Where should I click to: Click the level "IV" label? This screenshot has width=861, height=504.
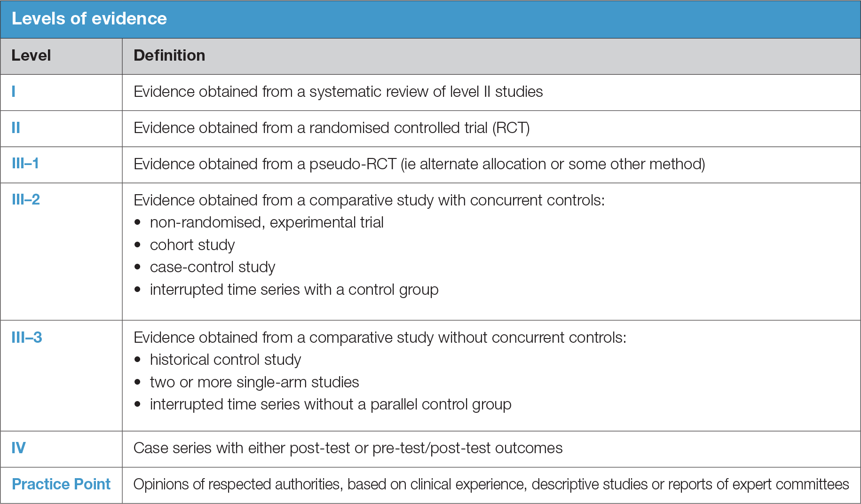[x=19, y=448]
